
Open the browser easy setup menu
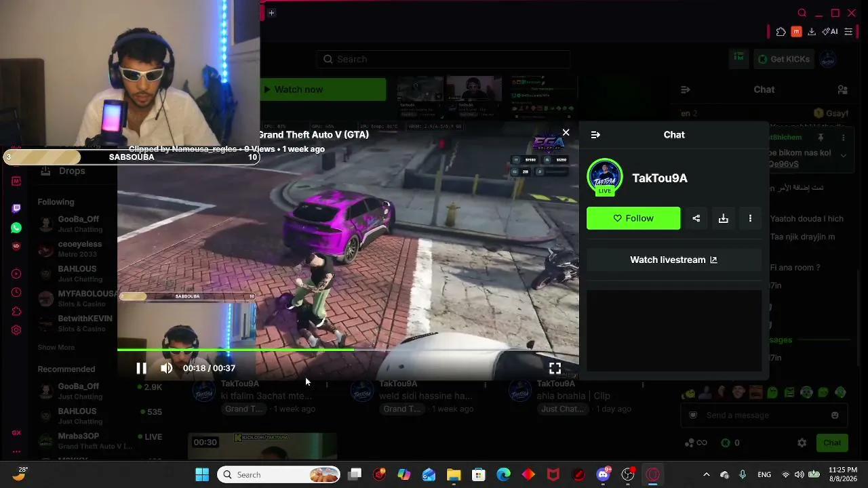tap(848, 32)
